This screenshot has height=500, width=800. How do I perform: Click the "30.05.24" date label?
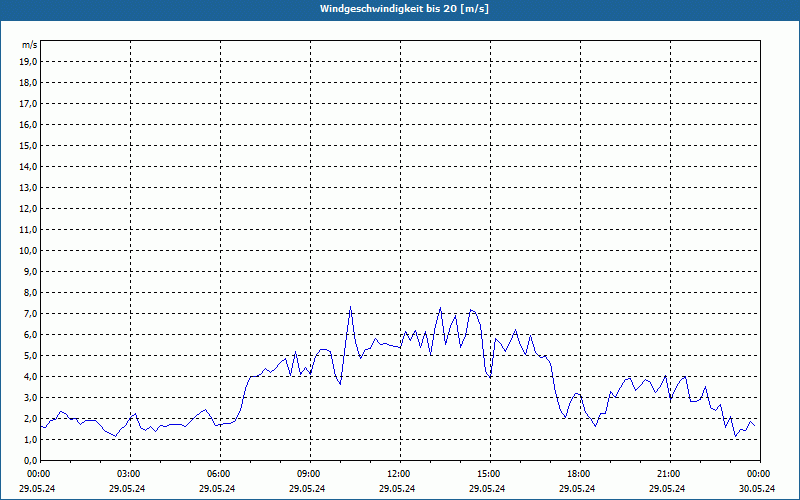757,488
